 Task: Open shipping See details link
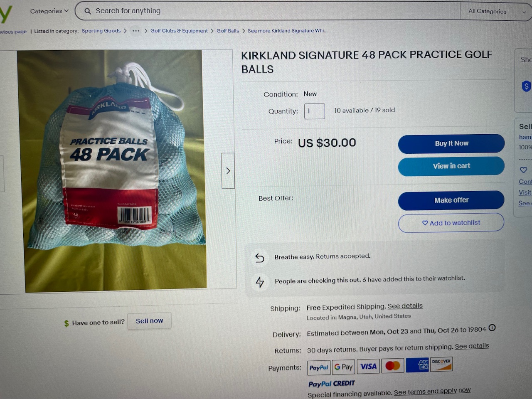click(405, 306)
